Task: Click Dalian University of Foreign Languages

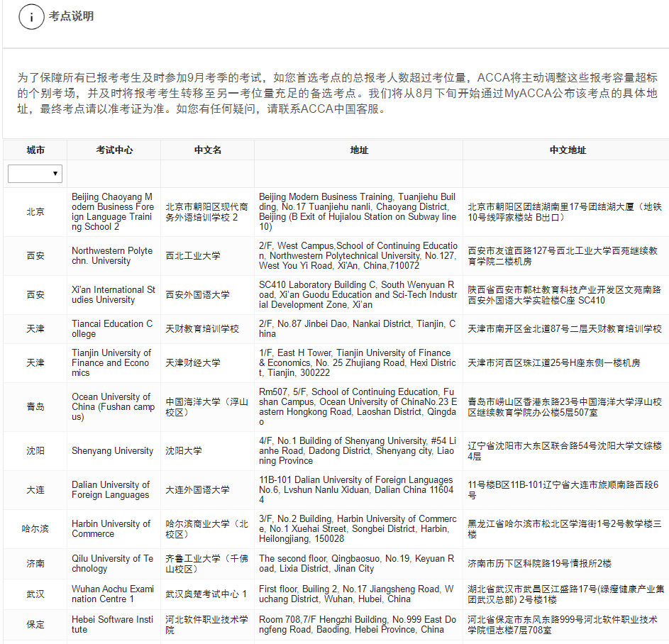Action: tap(111, 490)
